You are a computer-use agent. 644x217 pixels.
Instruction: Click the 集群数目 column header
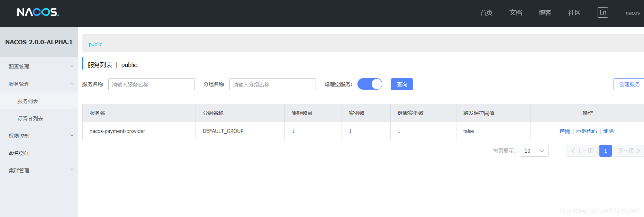tap(313, 113)
